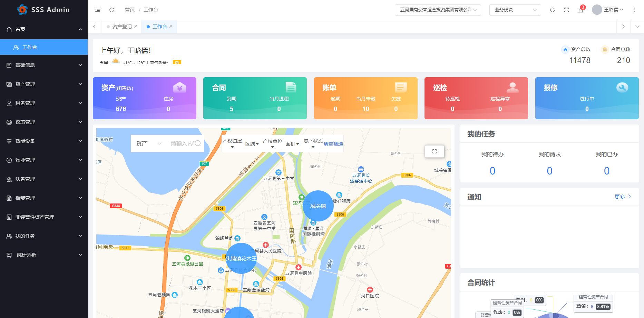This screenshot has width=644, height=318.
Task: Expand the map to fullscreen
Action: (x=434, y=151)
